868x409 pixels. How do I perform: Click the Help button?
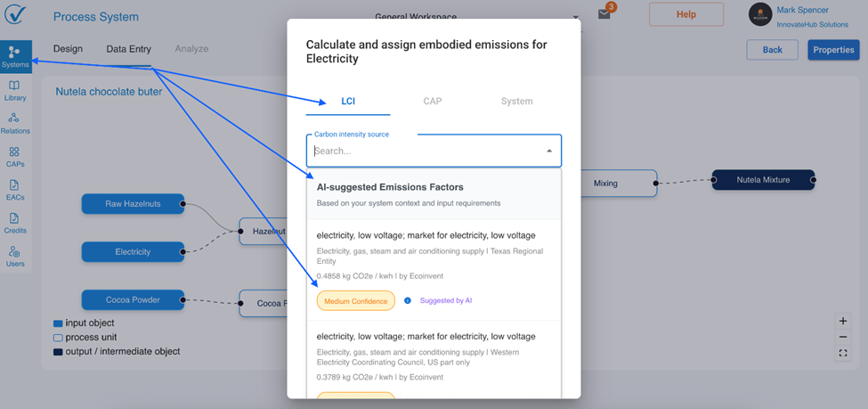[x=685, y=14]
